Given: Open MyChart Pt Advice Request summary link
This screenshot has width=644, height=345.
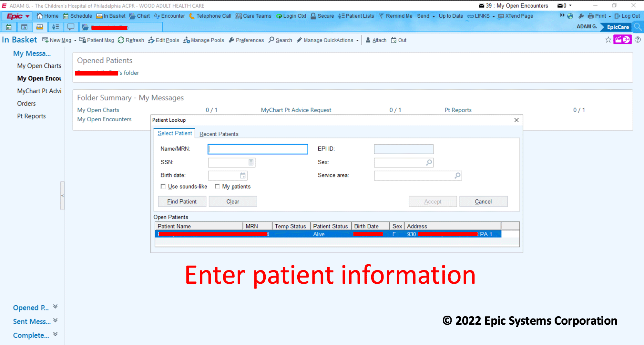Looking at the screenshot, I should point(296,110).
